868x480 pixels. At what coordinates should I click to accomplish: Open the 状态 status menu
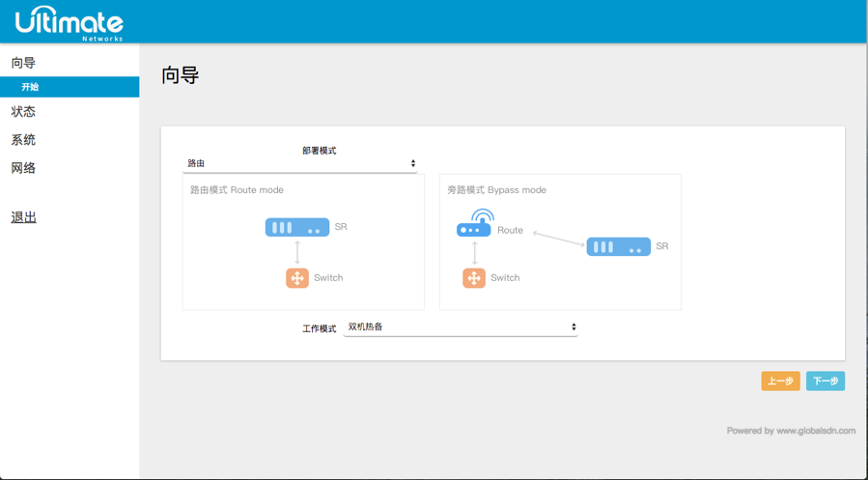tap(24, 112)
